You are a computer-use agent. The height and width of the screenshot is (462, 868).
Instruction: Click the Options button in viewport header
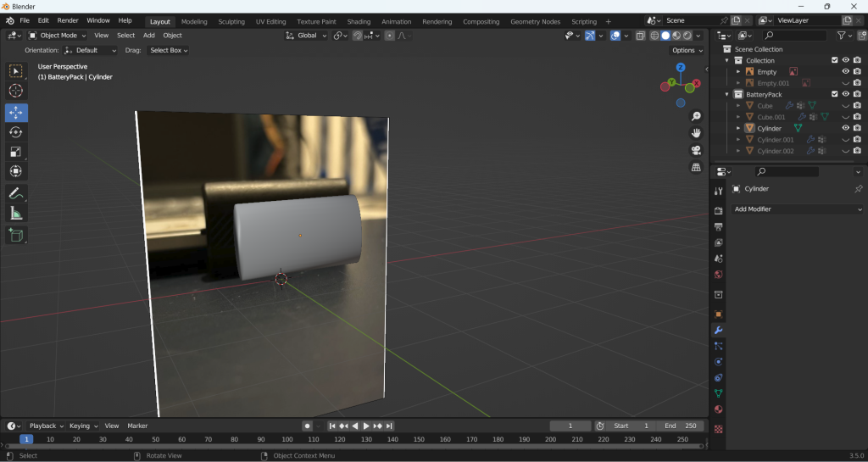tap(686, 50)
